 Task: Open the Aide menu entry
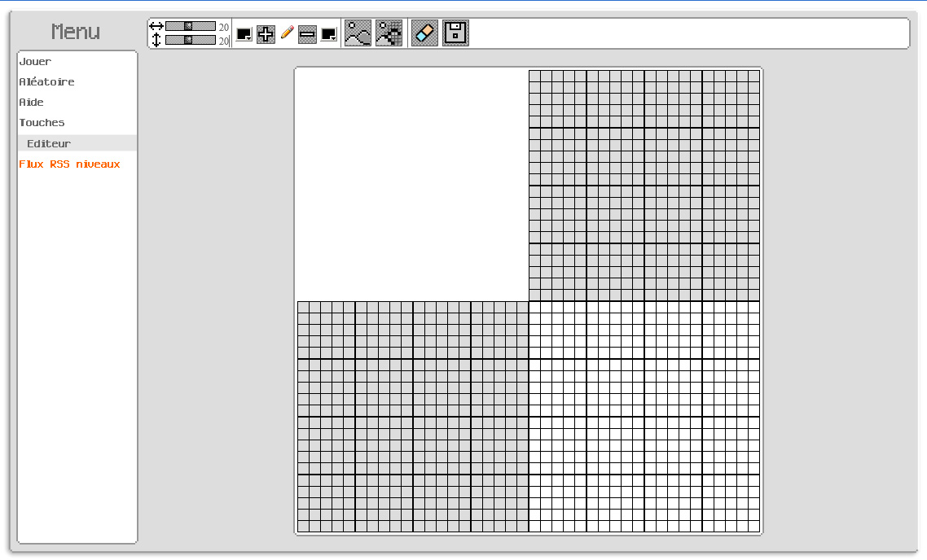coord(32,103)
